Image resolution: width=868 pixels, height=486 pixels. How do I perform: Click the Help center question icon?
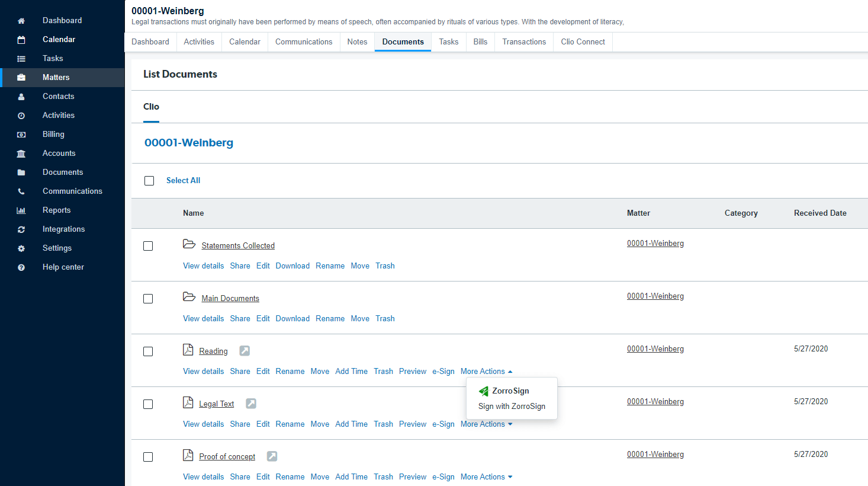pos(21,267)
